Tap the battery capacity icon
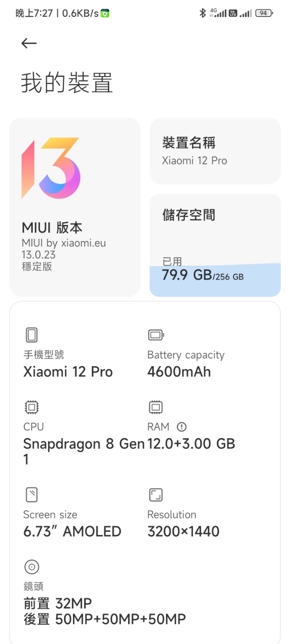The width and height of the screenshot is (290, 644). (156, 335)
